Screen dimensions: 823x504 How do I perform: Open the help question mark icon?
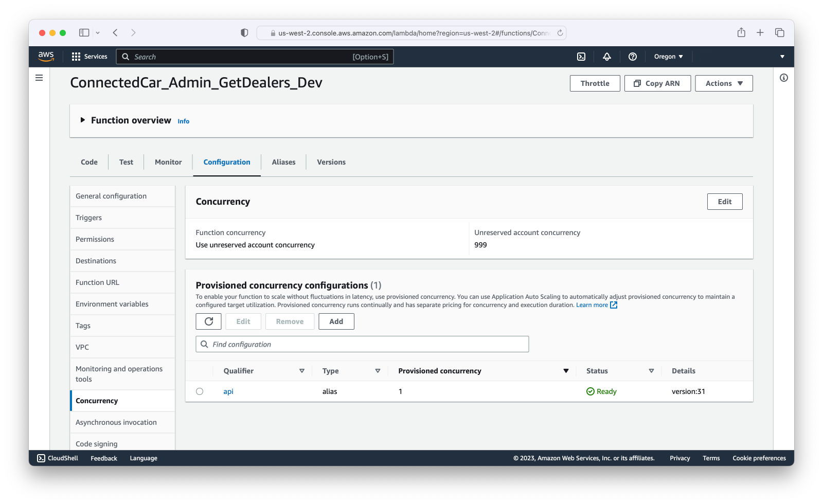click(633, 57)
